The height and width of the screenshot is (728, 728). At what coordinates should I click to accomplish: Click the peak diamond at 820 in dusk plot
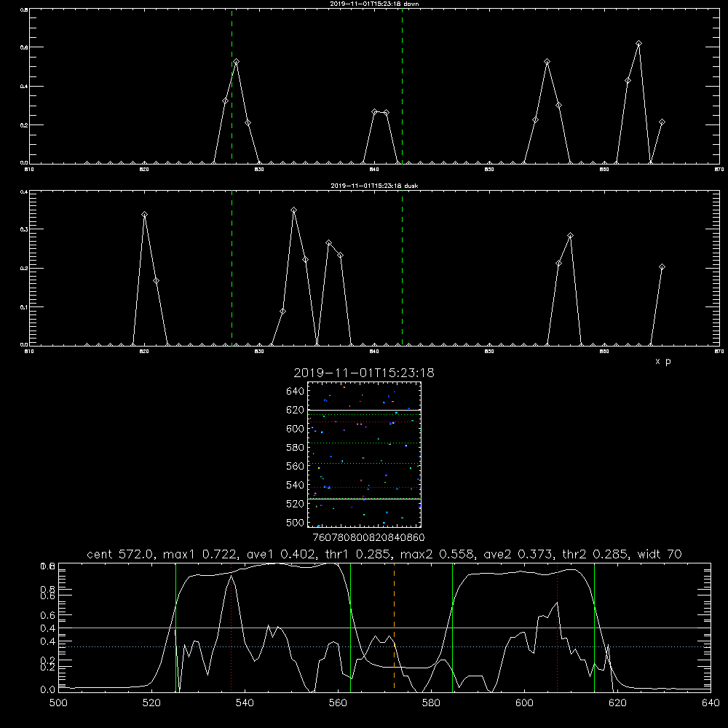tap(144, 215)
